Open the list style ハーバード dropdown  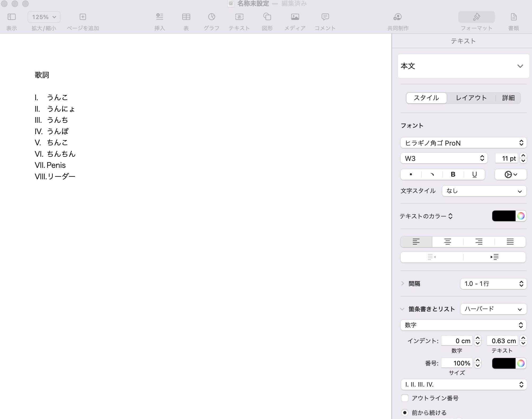pyautogui.click(x=493, y=309)
